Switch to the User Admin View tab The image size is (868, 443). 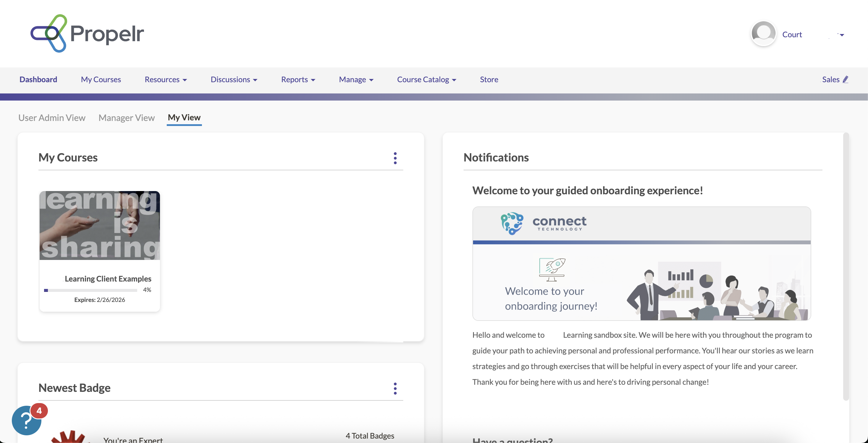(52, 118)
